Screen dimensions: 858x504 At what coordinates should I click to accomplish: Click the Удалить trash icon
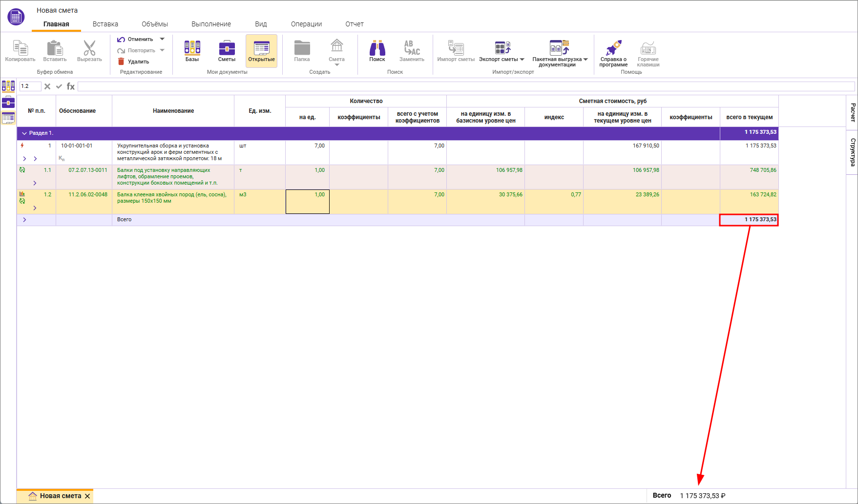click(x=121, y=62)
